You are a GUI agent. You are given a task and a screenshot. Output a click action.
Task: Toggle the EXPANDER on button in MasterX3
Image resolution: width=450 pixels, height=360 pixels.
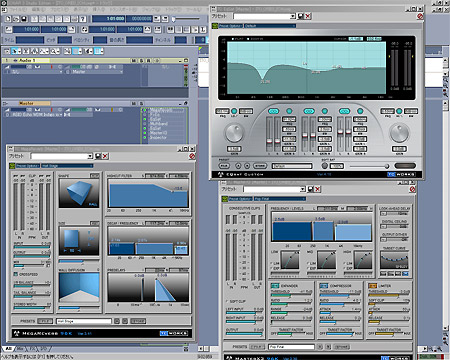(x=275, y=286)
